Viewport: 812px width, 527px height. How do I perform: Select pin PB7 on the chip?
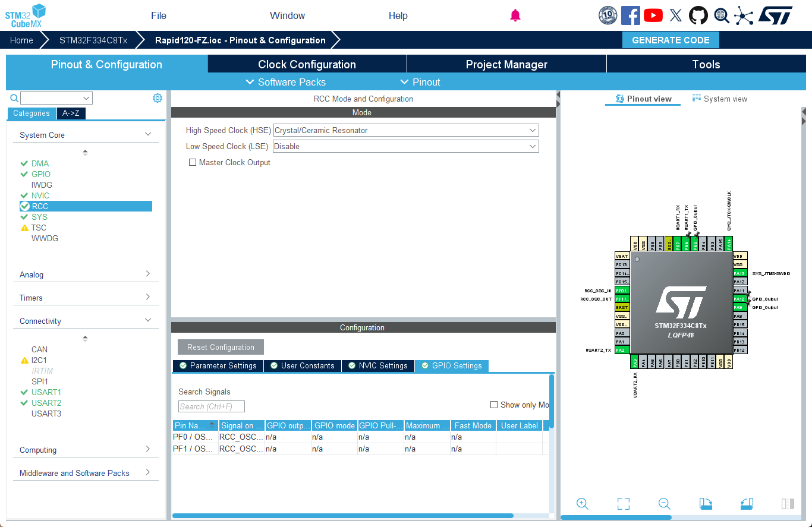677,244
